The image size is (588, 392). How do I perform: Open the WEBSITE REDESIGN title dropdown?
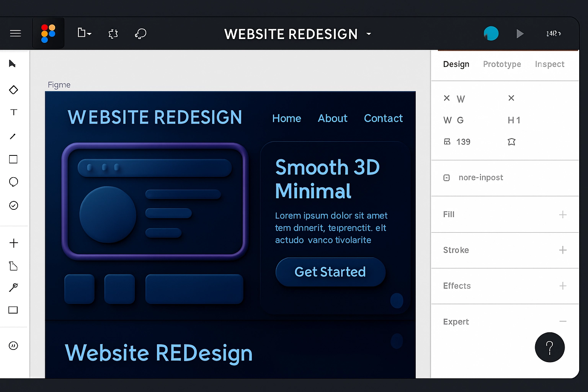(369, 34)
